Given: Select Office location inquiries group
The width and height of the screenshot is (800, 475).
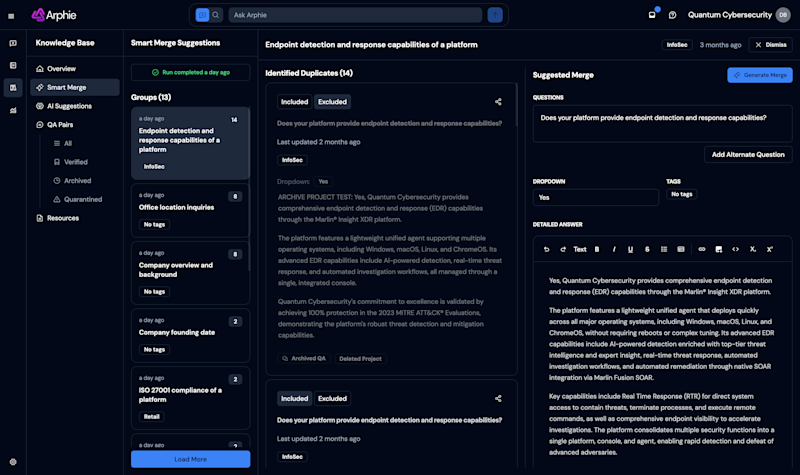Looking at the screenshot, I should coord(190,211).
